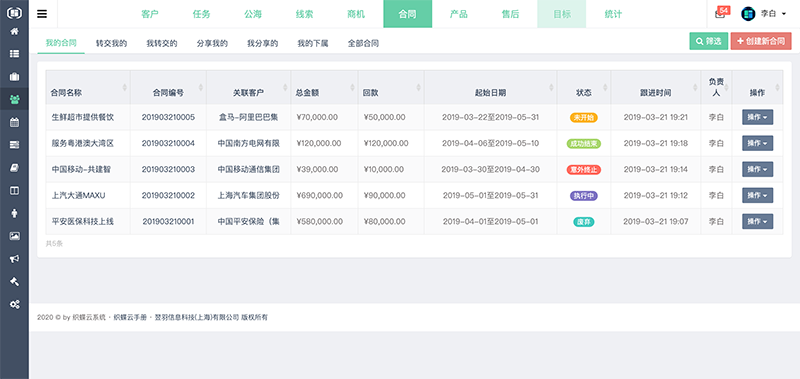The height and width of the screenshot is (379, 800).
Task: Sort by 合同名称 column arrows
Action: (124, 88)
